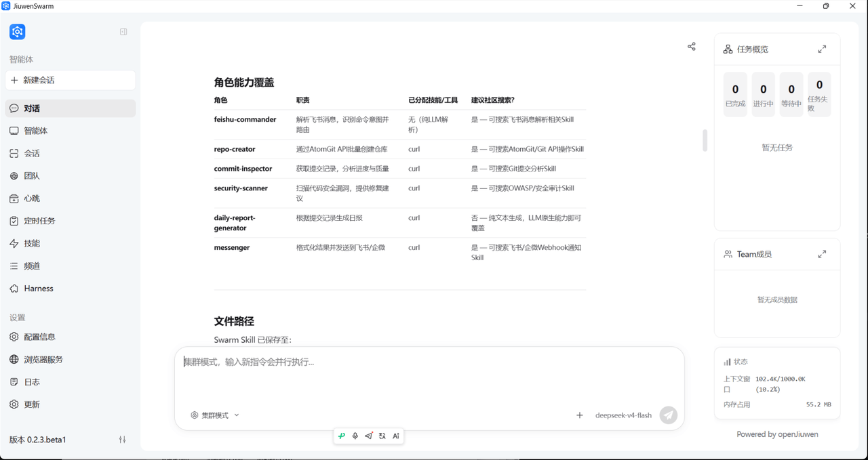868x460 pixels.
Task: Click the daily-report-generator role cell
Action: point(235,223)
